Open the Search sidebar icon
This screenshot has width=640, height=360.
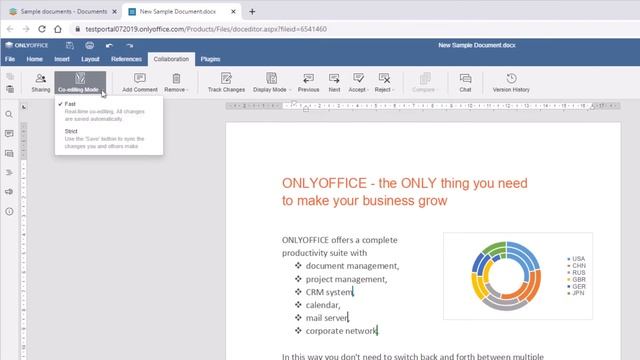tap(9, 115)
